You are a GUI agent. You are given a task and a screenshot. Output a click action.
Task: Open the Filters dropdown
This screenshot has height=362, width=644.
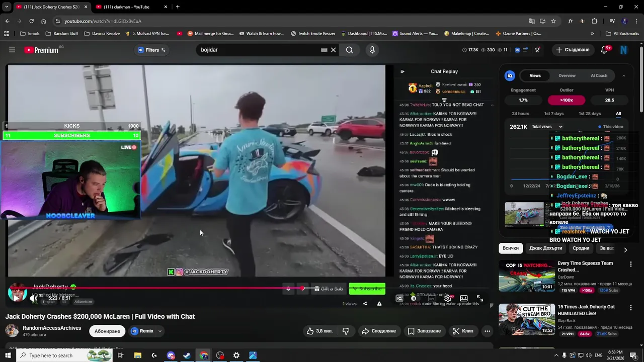151,50
